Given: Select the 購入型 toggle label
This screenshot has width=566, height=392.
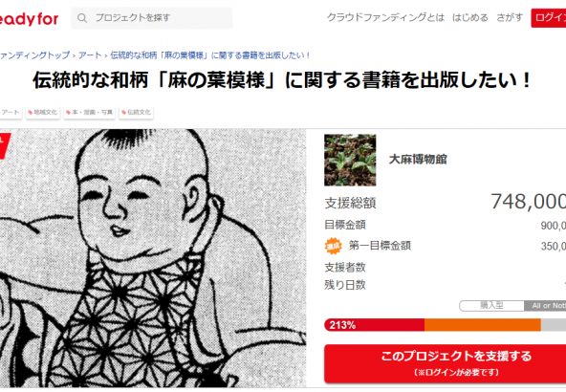Looking at the screenshot, I should (491, 306).
